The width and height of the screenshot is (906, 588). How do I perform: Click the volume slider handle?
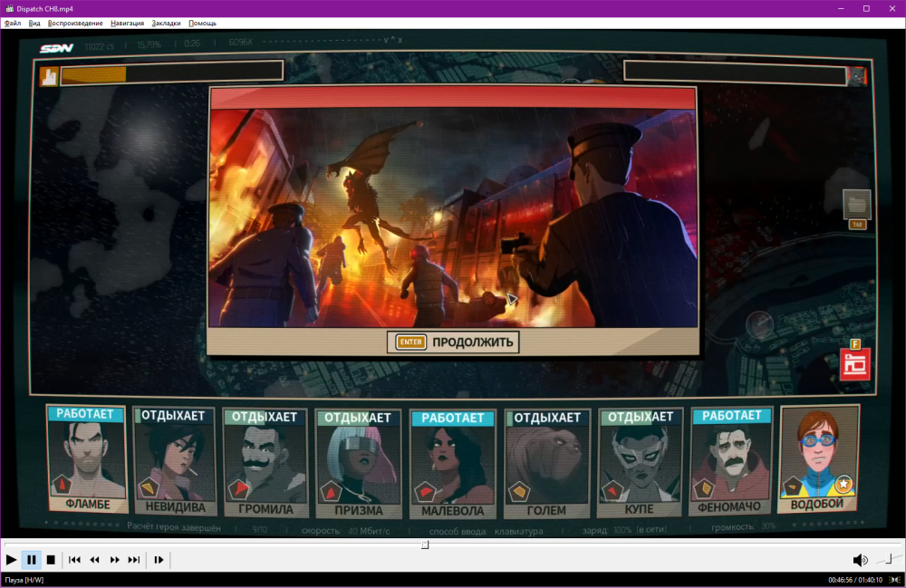(889, 559)
